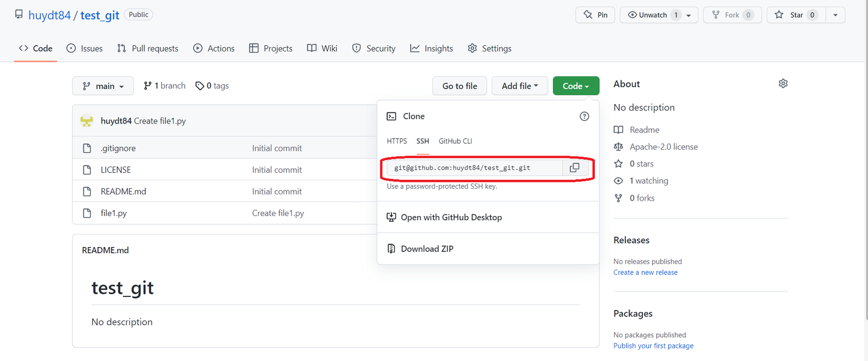The height and width of the screenshot is (361, 868).
Task: Open the LICENSE file
Action: click(x=116, y=170)
